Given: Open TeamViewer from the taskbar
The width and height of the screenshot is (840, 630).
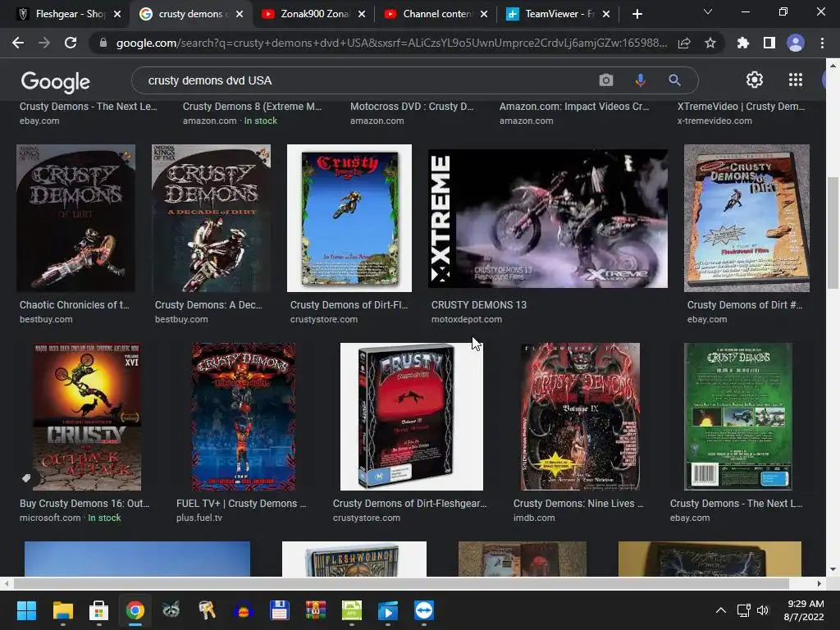Looking at the screenshot, I should pos(424,610).
